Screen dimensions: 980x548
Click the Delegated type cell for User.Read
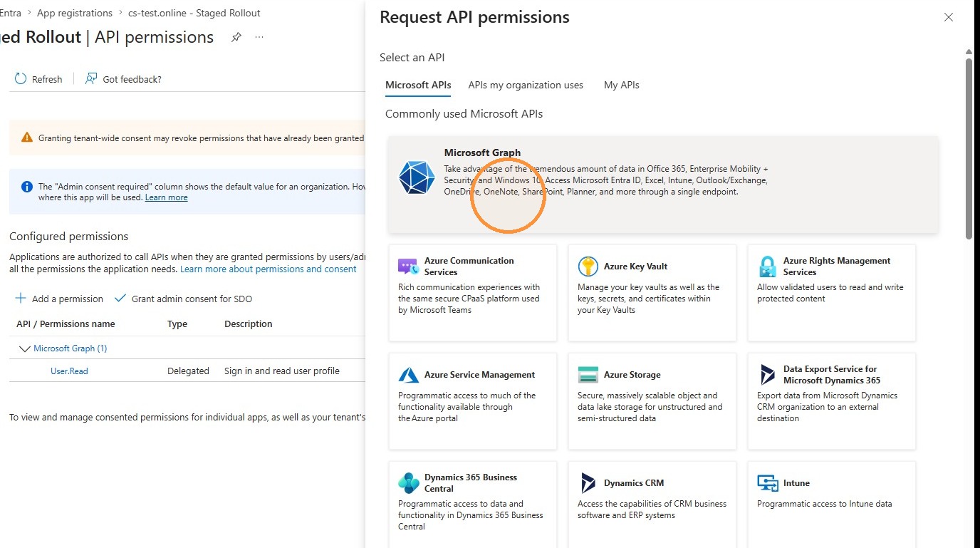188,371
